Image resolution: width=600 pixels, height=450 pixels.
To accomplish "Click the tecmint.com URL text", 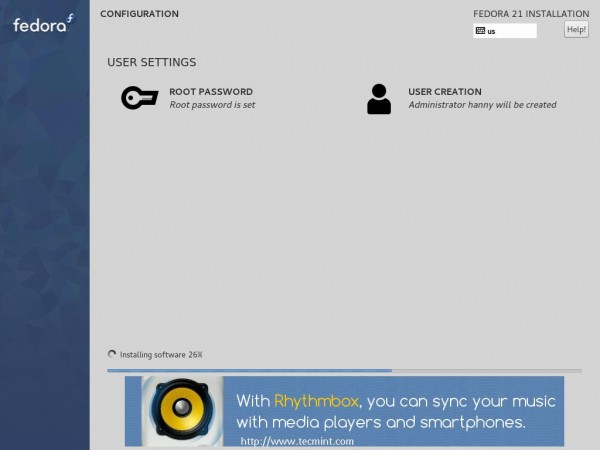I will 297,441.
